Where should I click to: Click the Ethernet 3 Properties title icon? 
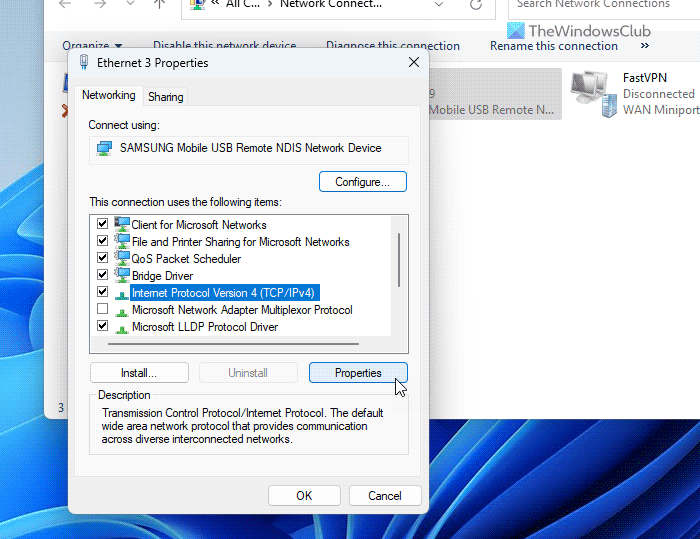[84, 62]
